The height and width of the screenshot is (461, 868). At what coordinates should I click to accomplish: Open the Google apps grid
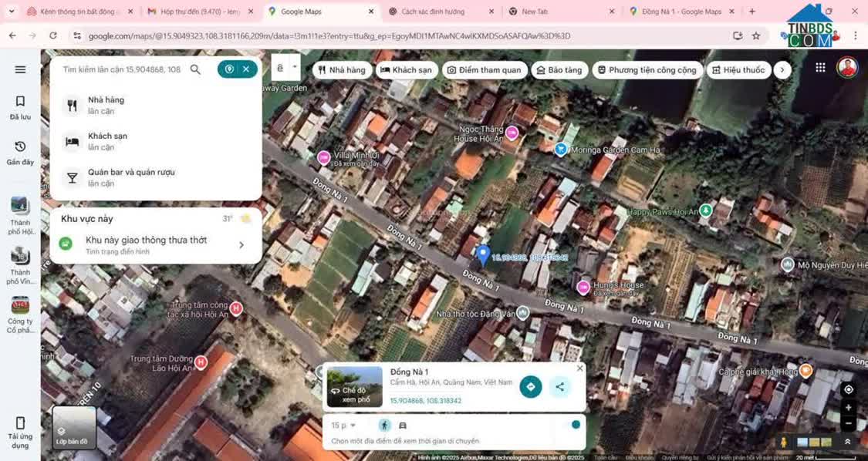pyautogui.click(x=820, y=68)
